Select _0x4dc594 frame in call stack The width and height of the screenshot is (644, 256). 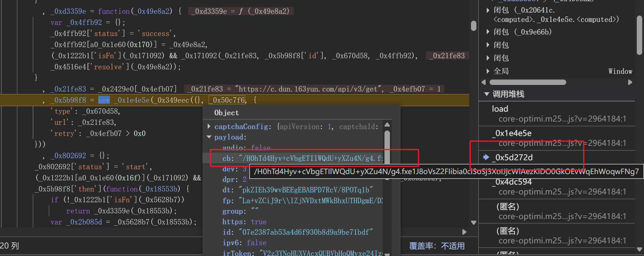(x=512, y=182)
